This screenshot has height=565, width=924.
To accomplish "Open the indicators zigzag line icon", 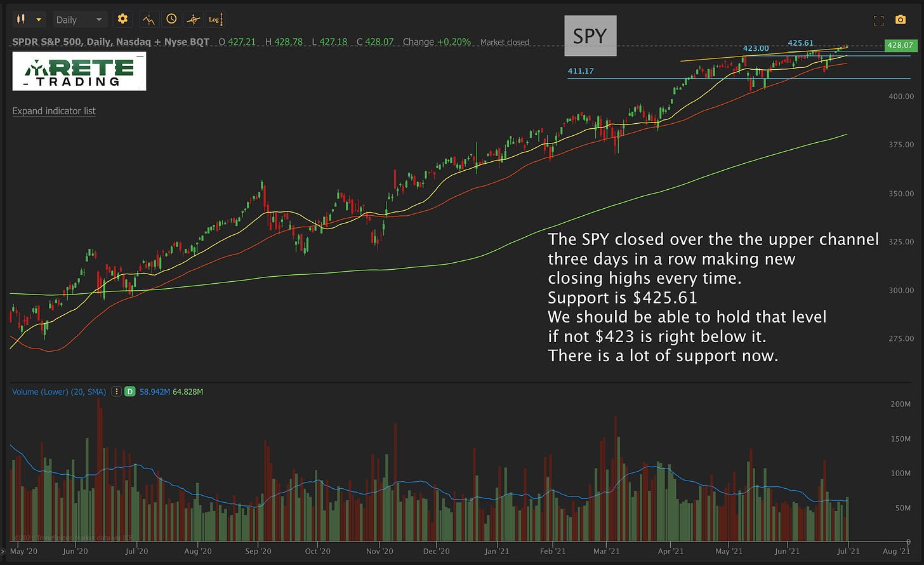I will tap(148, 20).
